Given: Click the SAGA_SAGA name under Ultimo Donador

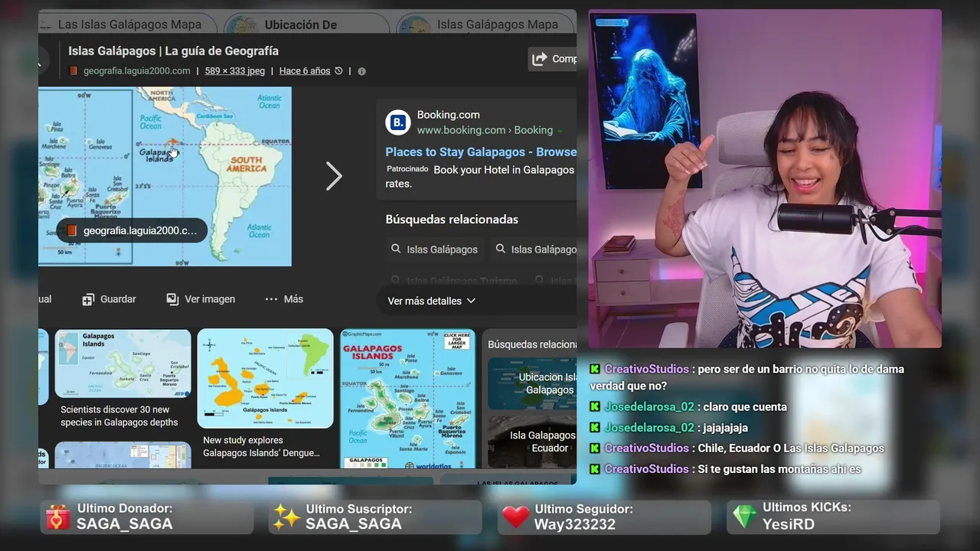Looking at the screenshot, I should (x=124, y=524).
